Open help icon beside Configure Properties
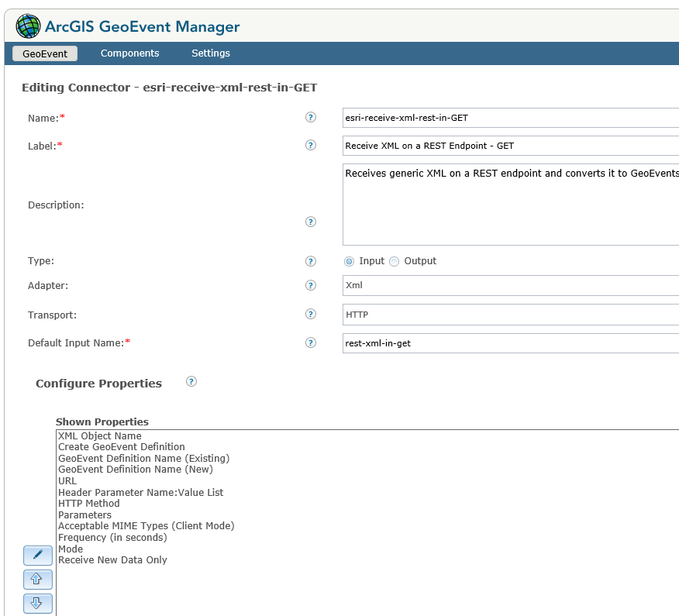The image size is (679, 616). (191, 381)
